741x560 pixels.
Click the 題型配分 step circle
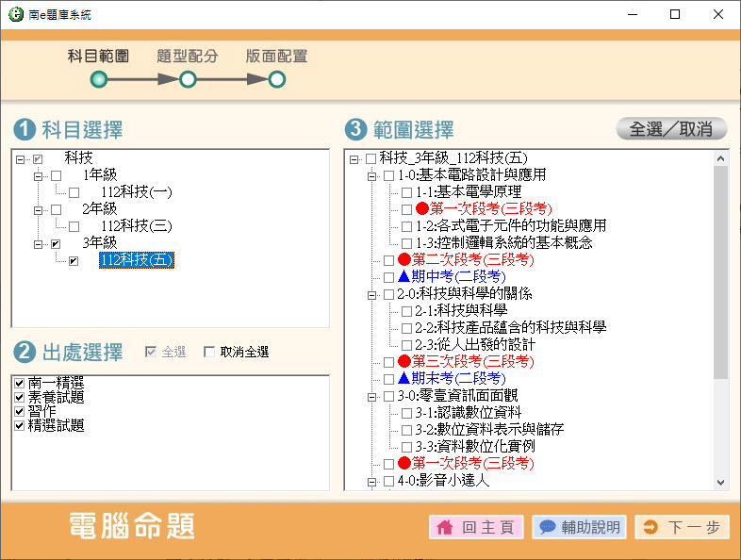pyautogui.click(x=188, y=80)
